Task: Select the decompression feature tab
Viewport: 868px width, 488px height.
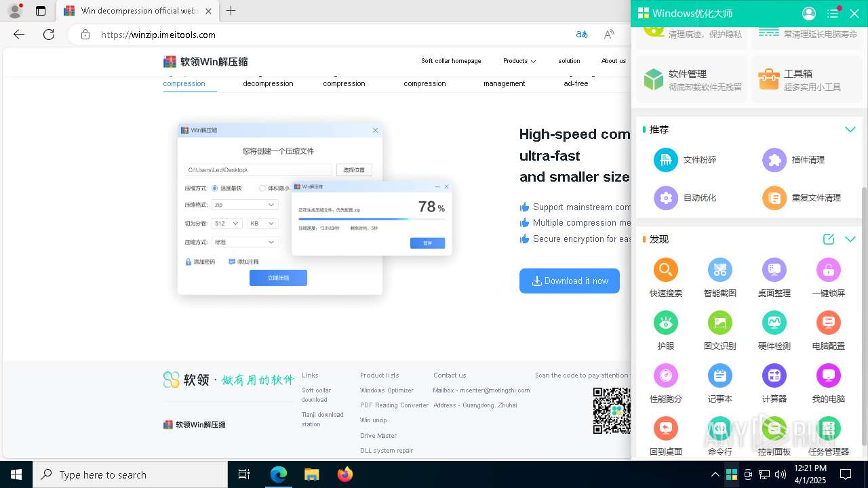Action: [x=268, y=83]
